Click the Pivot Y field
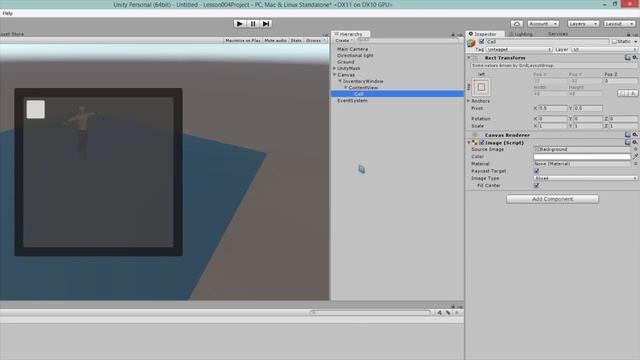This screenshot has height=360, width=640. pyautogui.click(x=588, y=108)
